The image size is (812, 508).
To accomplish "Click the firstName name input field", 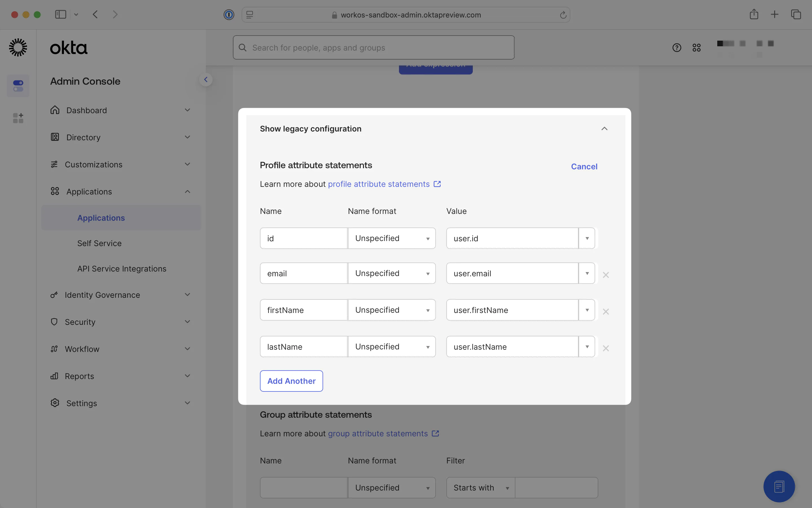I will coord(304,310).
